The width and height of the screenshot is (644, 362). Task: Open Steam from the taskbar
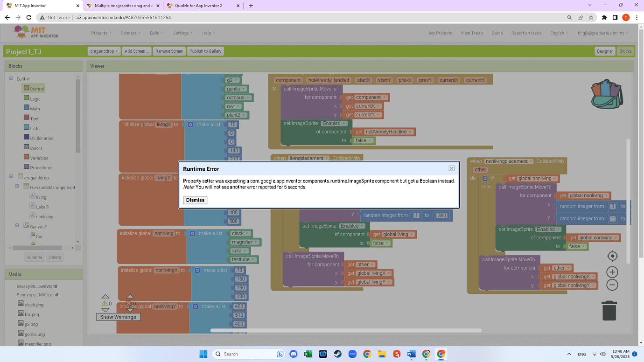click(337, 354)
